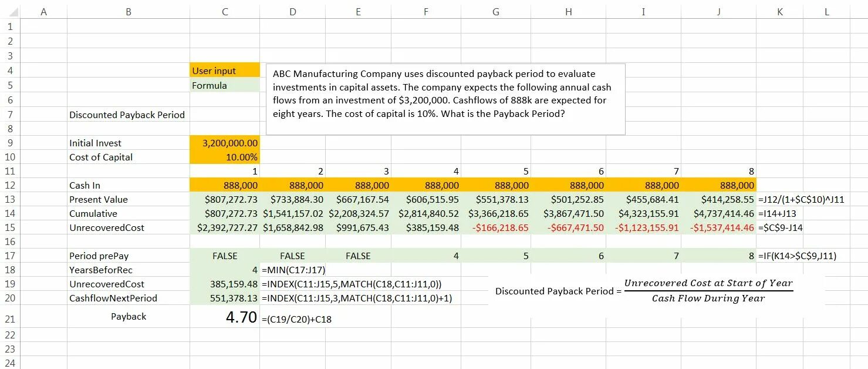Select present value $807,272.73 in row 13
The image size is (868, 369).
pyautogui.click(x=224, y=199)
